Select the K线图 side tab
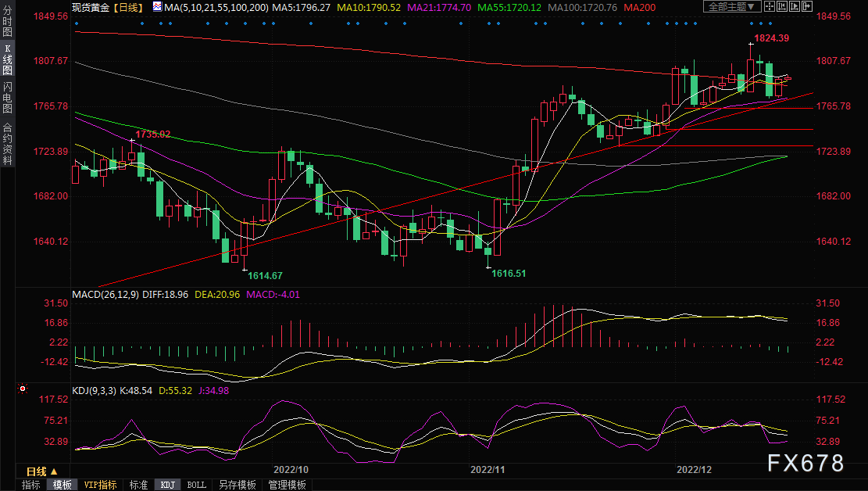Viewport: 868px width, 491px height. (7, 59)
